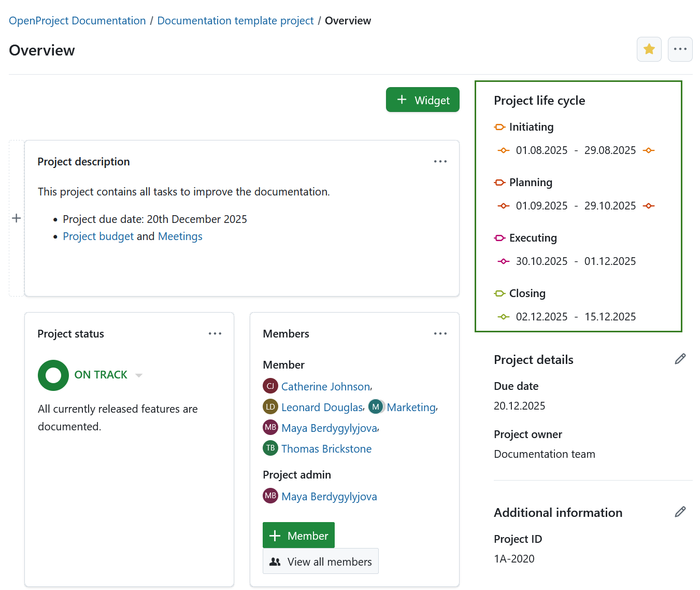Click the star icon to favorite the project

click(x=649, y=49)
